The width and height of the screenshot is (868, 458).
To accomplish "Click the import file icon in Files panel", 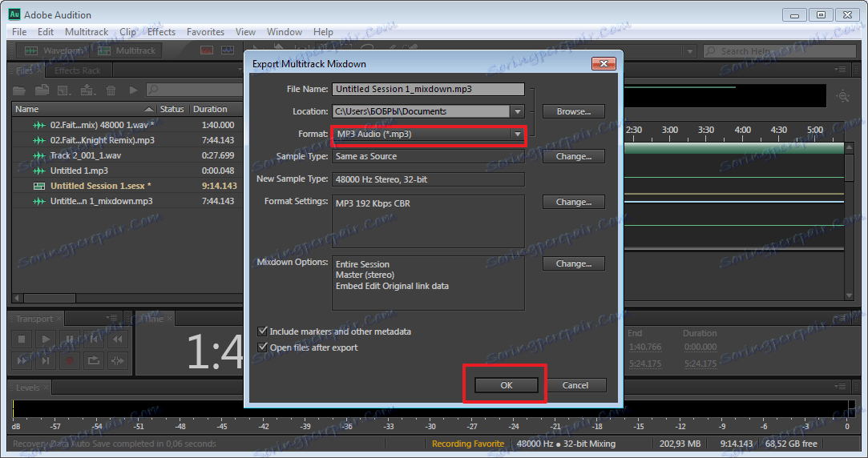I will coord(42,89).
